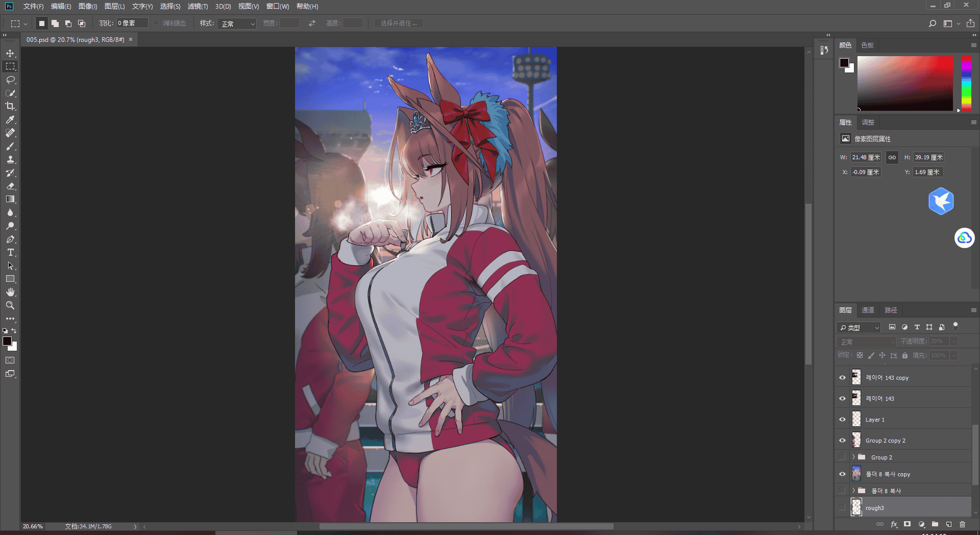
Task: Open the selection tool preset dropdown
Action: pyautogui.click(x=19, y=23)
